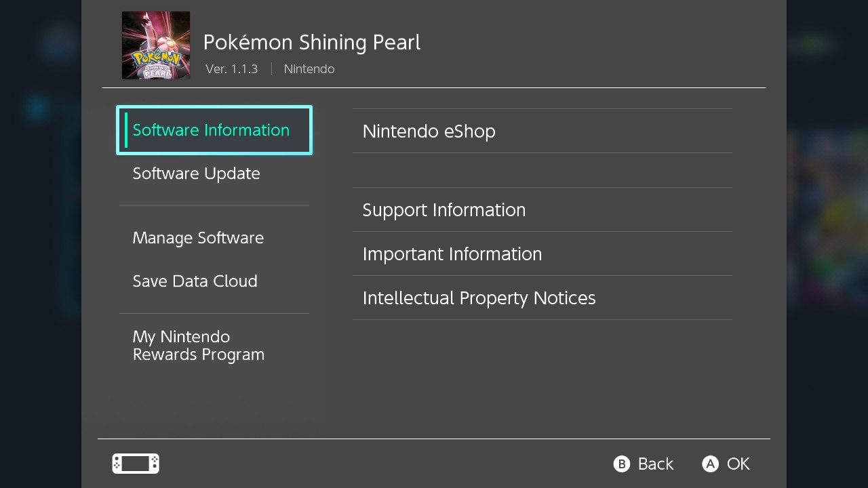The height and width of the screenshot is (488, 868).
Task: Open Important Information
Action: 452,254
